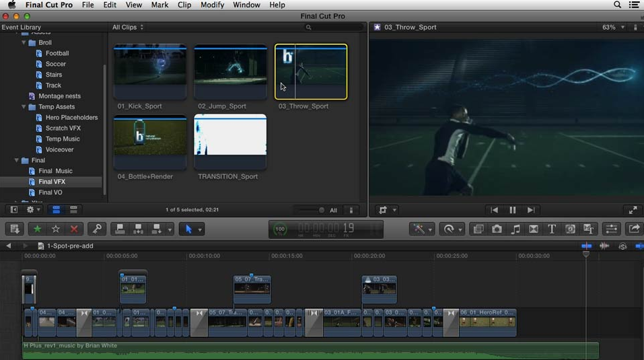The image size is (644, 360).
Task: Reject selection with the red X
Action: [74, 229]
